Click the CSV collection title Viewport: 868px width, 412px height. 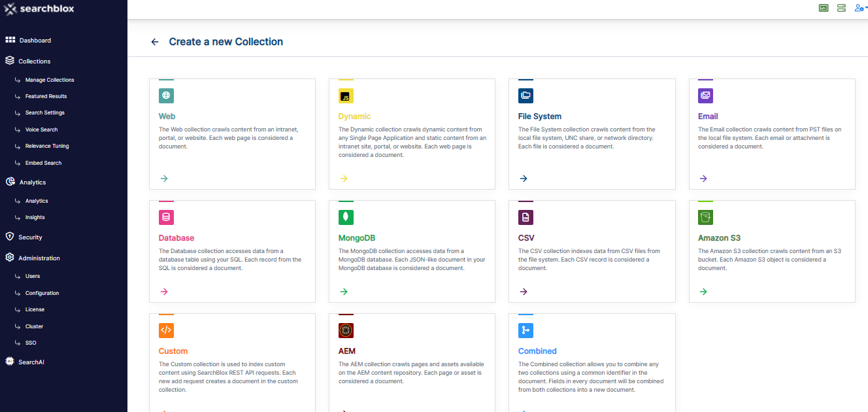pyautogui.click(x=526, y=238)
